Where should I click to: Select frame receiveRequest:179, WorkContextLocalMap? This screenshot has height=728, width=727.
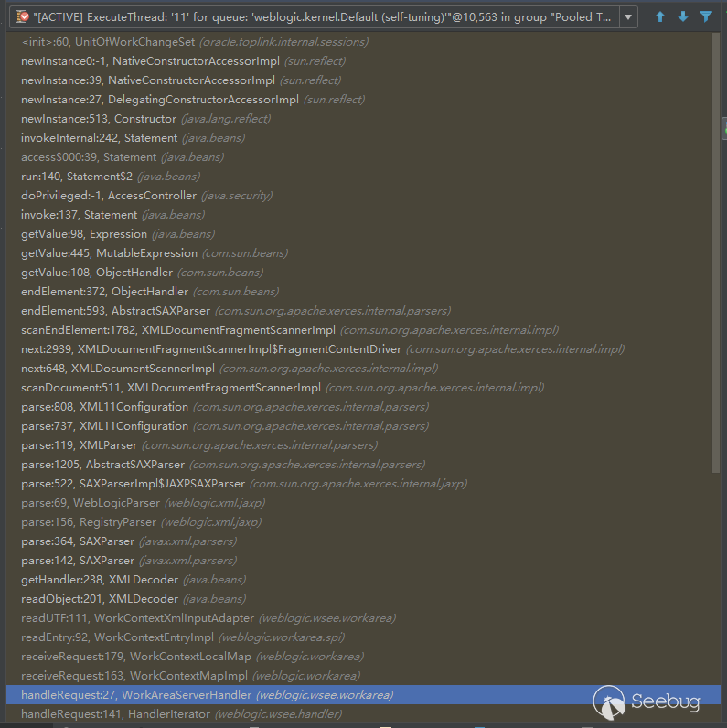363,657
